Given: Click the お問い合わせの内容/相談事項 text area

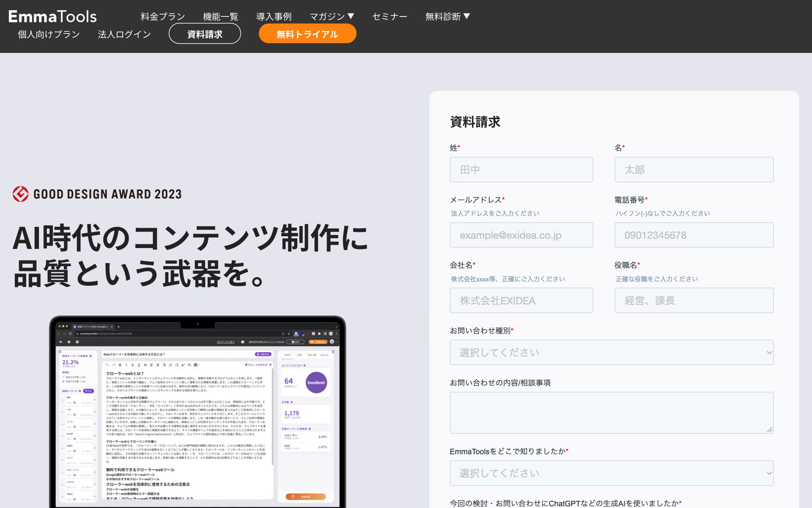Looking at the screenshot, I should point(612,413).
